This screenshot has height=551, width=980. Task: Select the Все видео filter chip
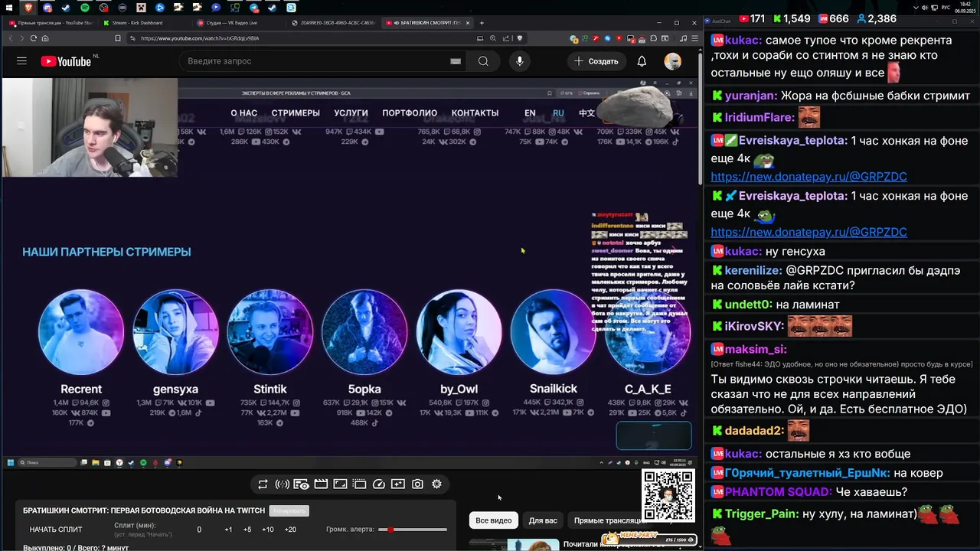pyautogui.click(x=494, y=520)
